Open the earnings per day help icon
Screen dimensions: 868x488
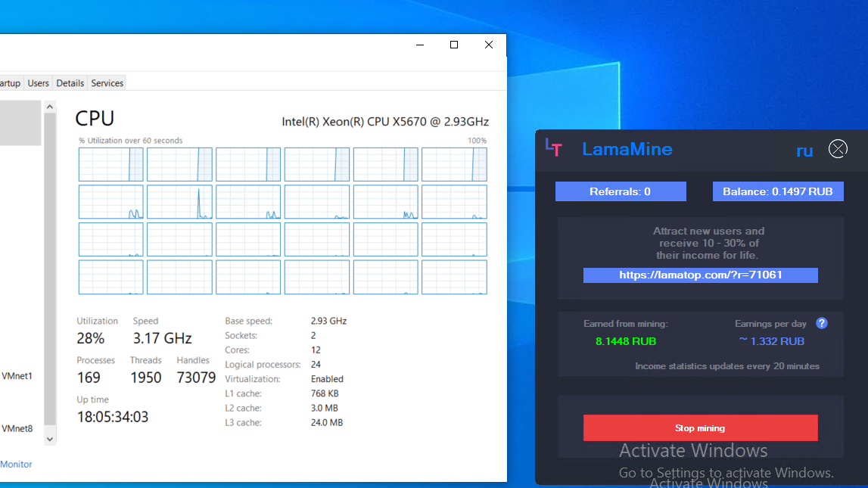click(822, 323)
